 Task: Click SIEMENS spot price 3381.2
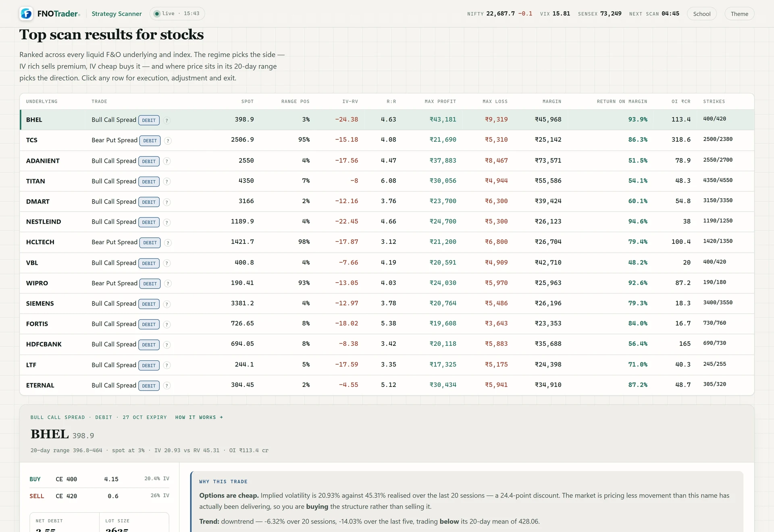tap(242, 303)
